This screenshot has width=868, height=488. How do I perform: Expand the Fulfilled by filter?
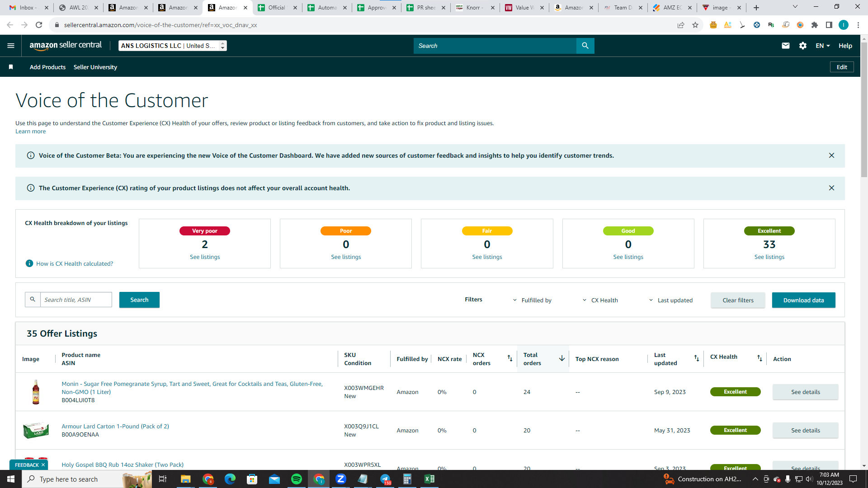pyautogui.click(x=533, y=300)
